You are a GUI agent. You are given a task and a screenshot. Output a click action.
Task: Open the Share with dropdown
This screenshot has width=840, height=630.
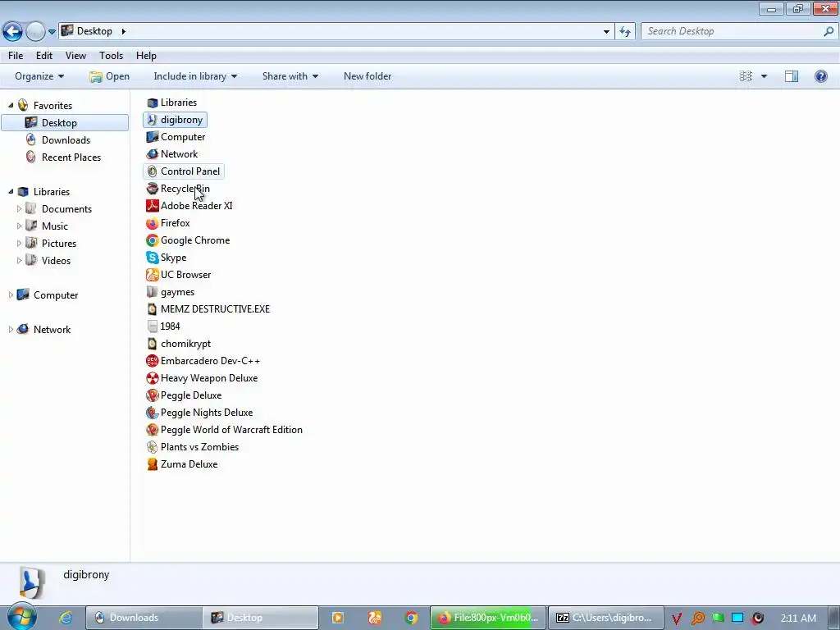(290, 76)
